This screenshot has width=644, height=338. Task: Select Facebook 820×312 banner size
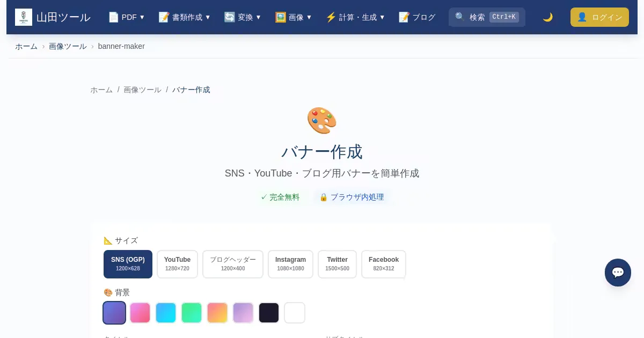pyautogui.click(x=383, y=264)
